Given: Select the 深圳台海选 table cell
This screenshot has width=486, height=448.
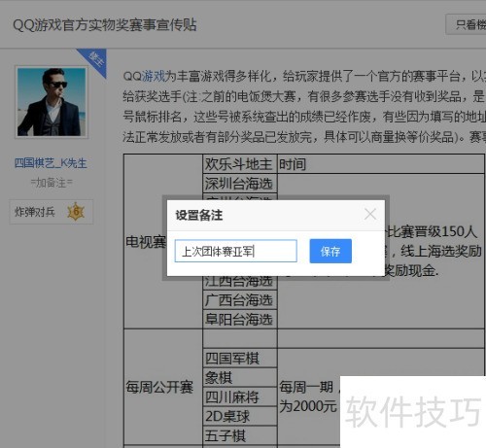Looking at the screenshot, I should [x=240, y=184].
